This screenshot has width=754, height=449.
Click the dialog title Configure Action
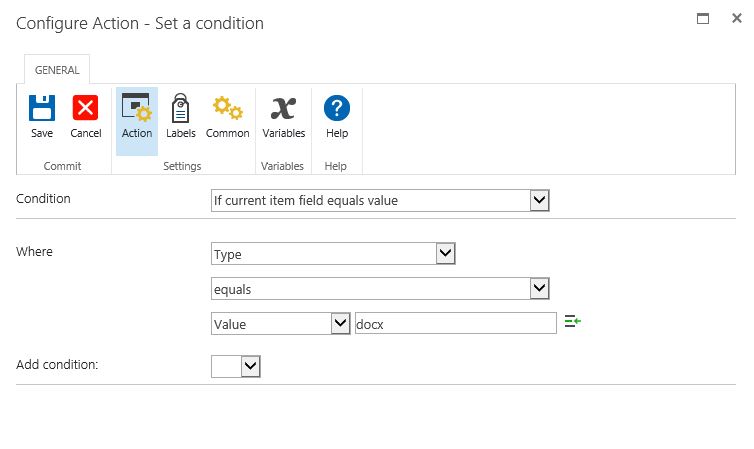[140, 23]
